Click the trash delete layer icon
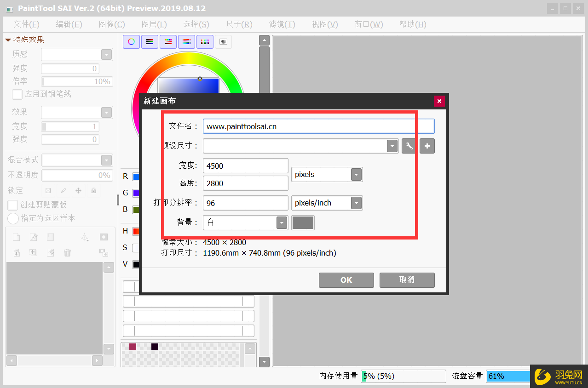The height and width of the screenshot is (388, 588). pyautogui.click(x=68, y=252)
